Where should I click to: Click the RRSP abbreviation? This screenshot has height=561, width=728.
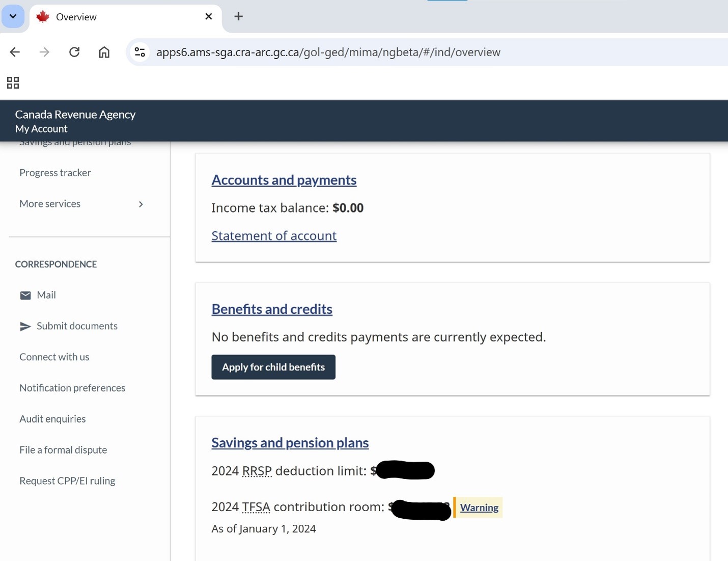257,471
